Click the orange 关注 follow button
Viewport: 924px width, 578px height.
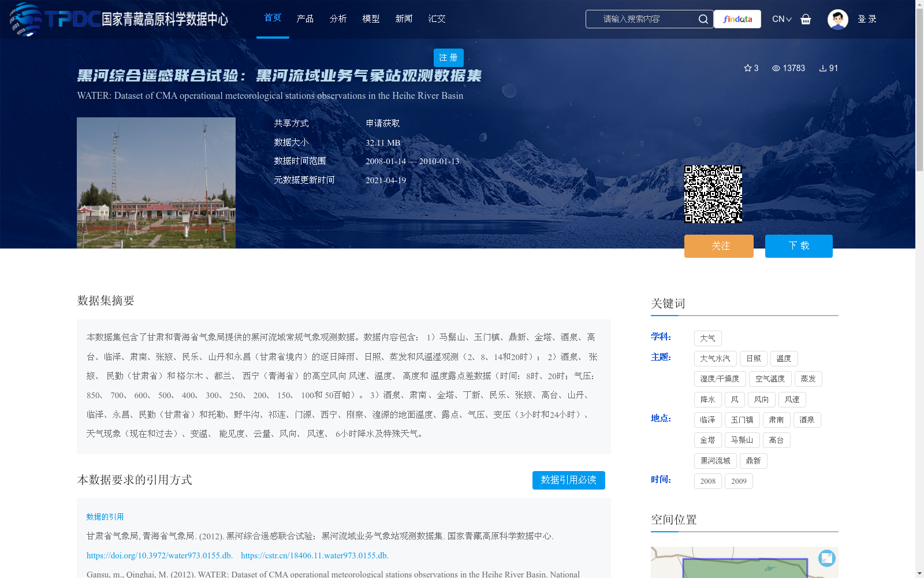click(x=719, y=246)
